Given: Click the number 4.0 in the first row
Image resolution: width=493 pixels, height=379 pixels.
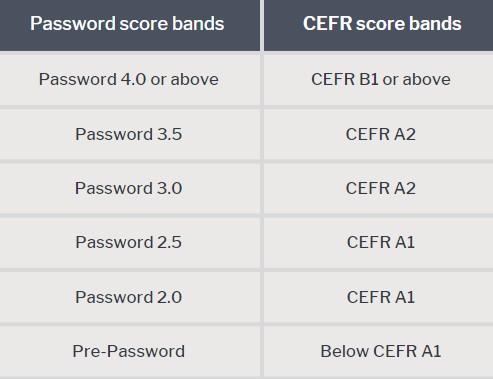Looking at the screenshot, I should coord(133,80).
